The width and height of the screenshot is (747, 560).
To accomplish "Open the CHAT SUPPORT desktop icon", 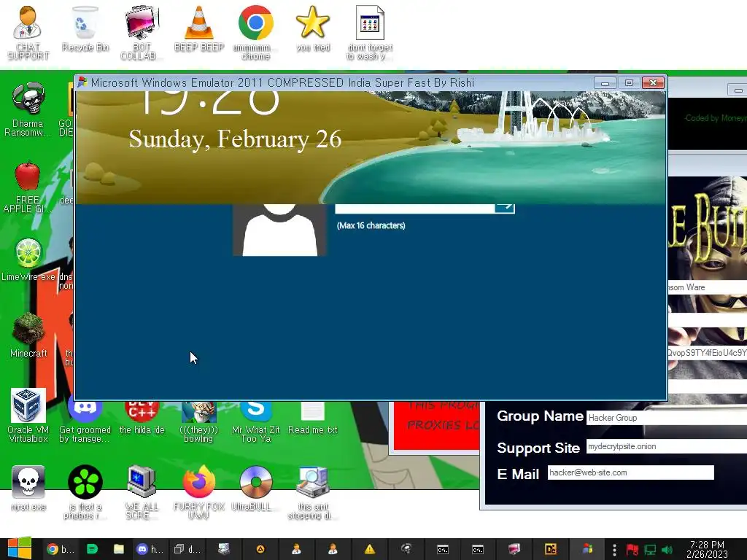I will click(x=28, y=32).
